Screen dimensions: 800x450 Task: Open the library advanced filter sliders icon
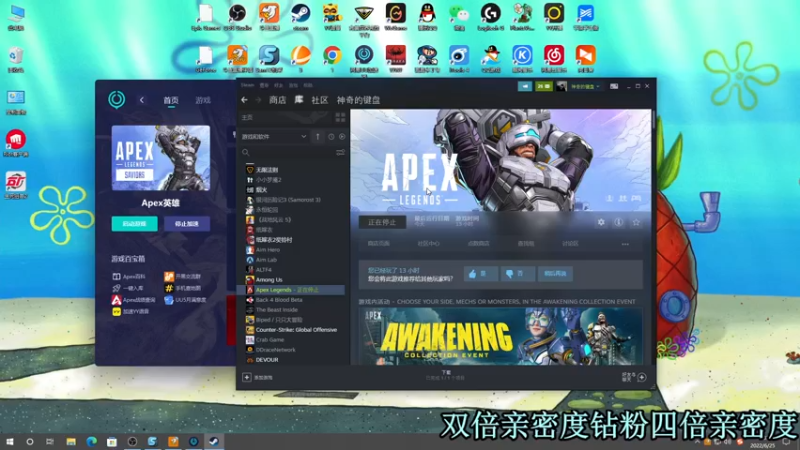pos(340,153)
